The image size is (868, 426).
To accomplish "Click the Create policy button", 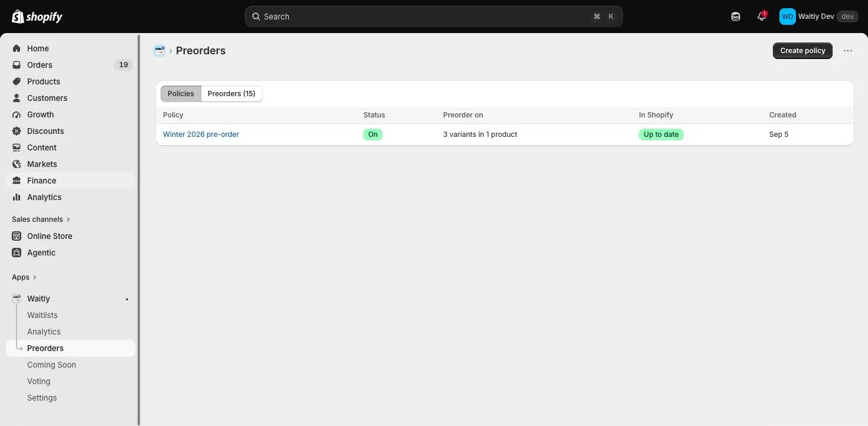I will [x=802, y=51].
